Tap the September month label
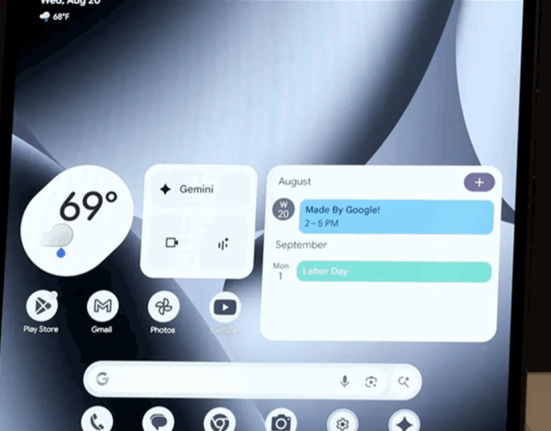This screenshot has height=431, width=551. [301, 245]
